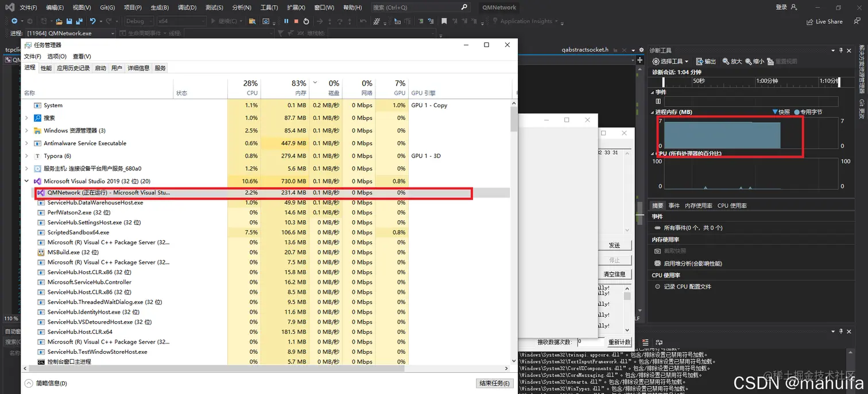
Task: Expand the 服务主机 service host row
Action: [26, 169]
